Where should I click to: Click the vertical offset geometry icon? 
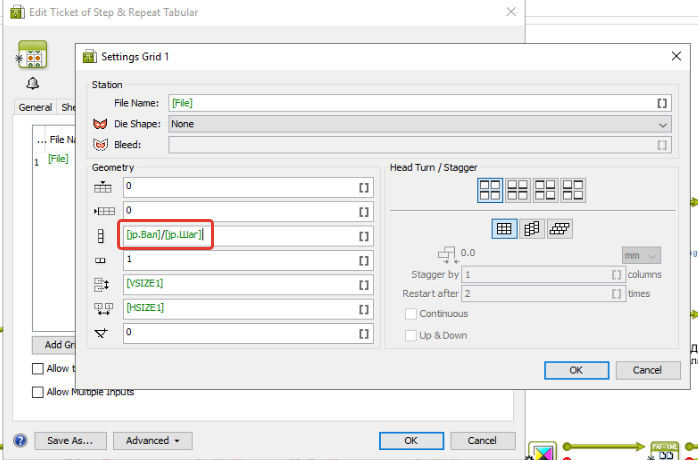point(102,187)
